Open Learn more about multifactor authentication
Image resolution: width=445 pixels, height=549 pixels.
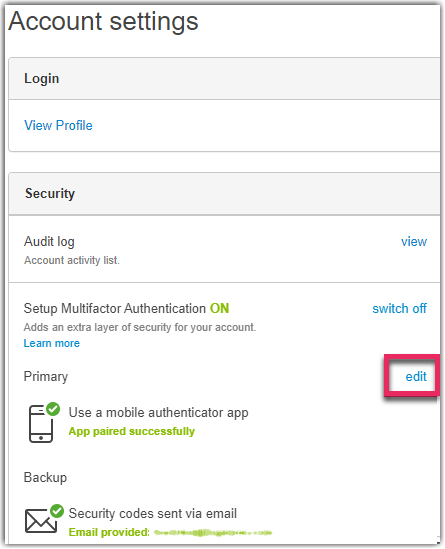pos(52,343)
